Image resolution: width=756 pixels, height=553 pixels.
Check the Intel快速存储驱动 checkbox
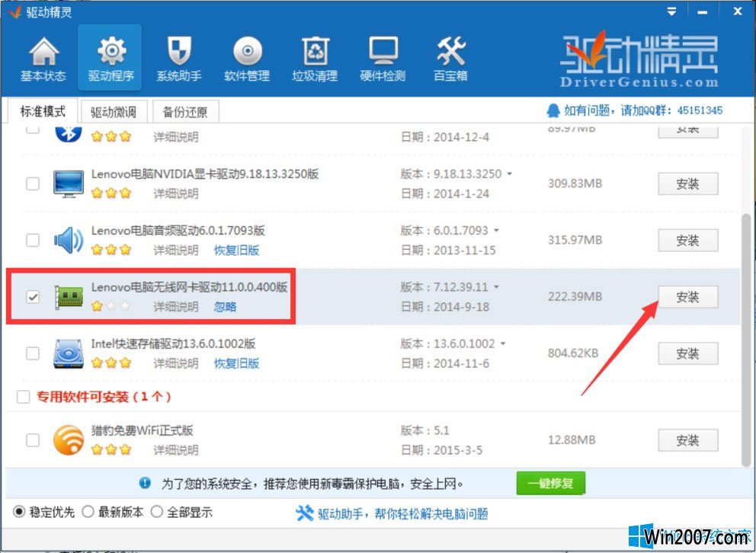coord(33,353)
